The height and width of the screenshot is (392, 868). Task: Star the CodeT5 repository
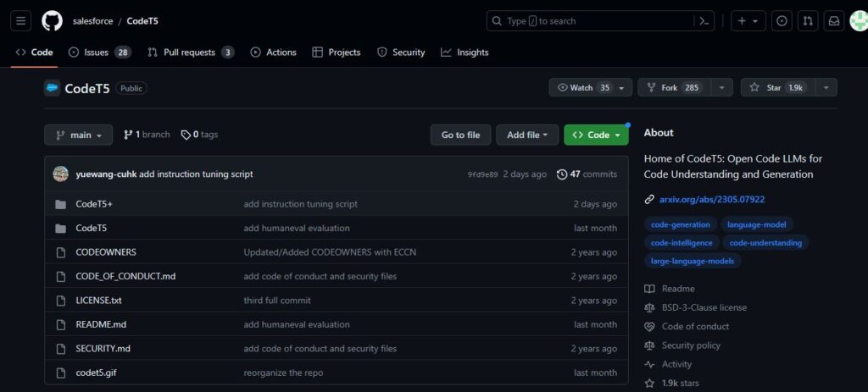pyautogui.click(x=778, y=87)
